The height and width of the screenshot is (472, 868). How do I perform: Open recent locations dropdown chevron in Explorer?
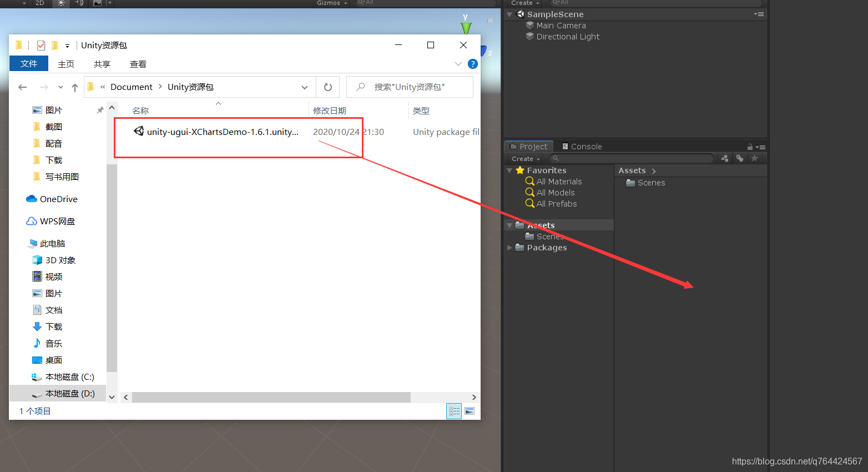click(60, 87)
